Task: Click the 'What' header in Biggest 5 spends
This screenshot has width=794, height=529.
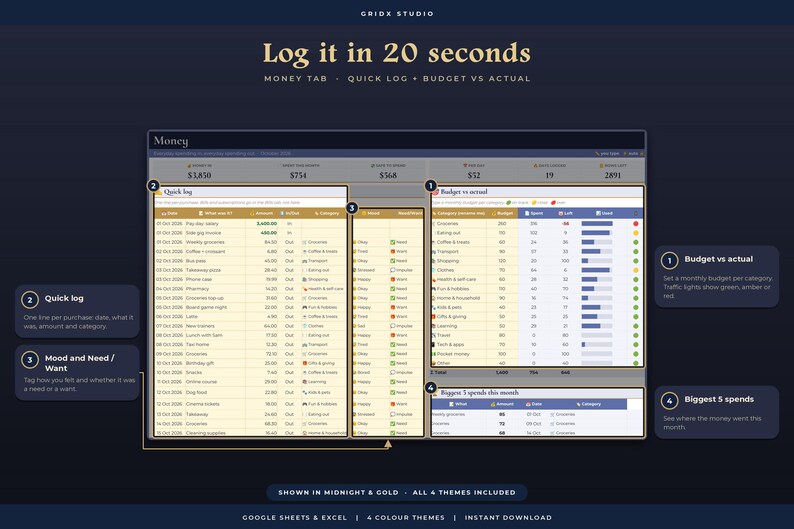Action: [461, 404]
